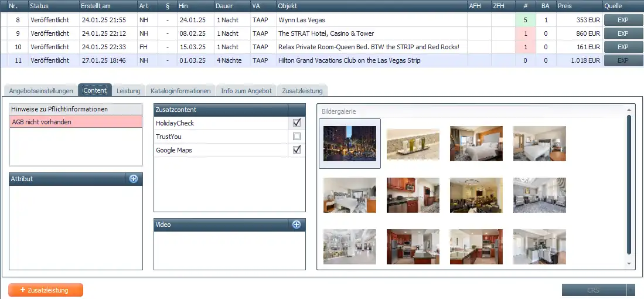This screenshot has width=644, height=299.
Task: Click EXP for Hilton Grand Vacations row
Action: coord(623,61)
